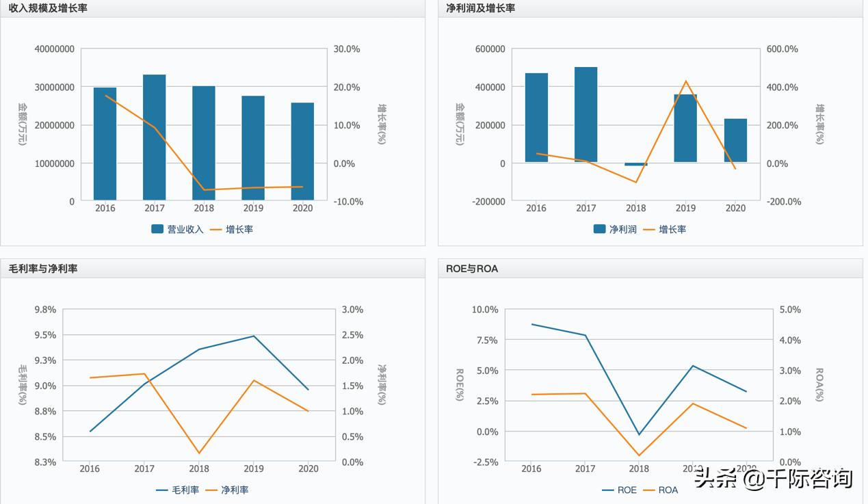Viewport: 868px width, 504px height.
Task: Select the 2017 revenue bar
Action: 155,137
